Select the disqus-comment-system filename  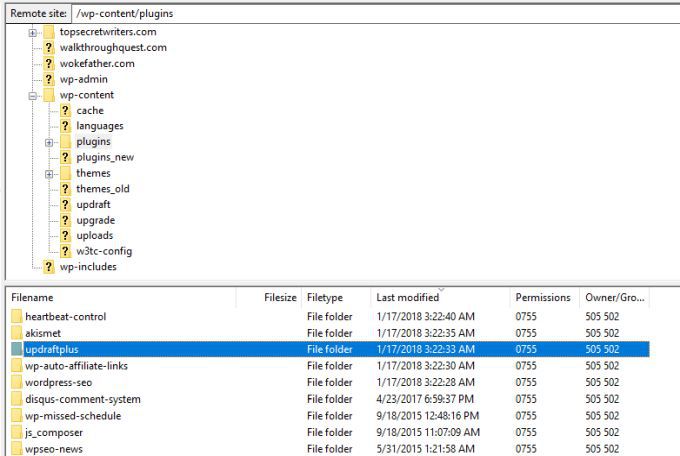83,399
